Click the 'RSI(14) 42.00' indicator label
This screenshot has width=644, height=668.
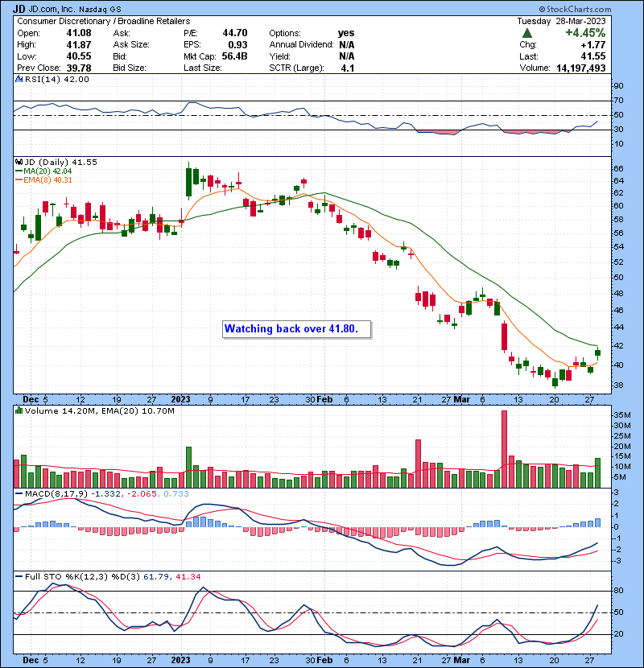pos(57,79)
